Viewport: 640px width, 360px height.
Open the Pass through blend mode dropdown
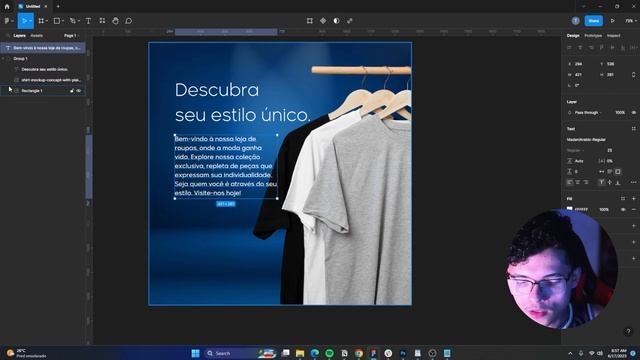588,113
